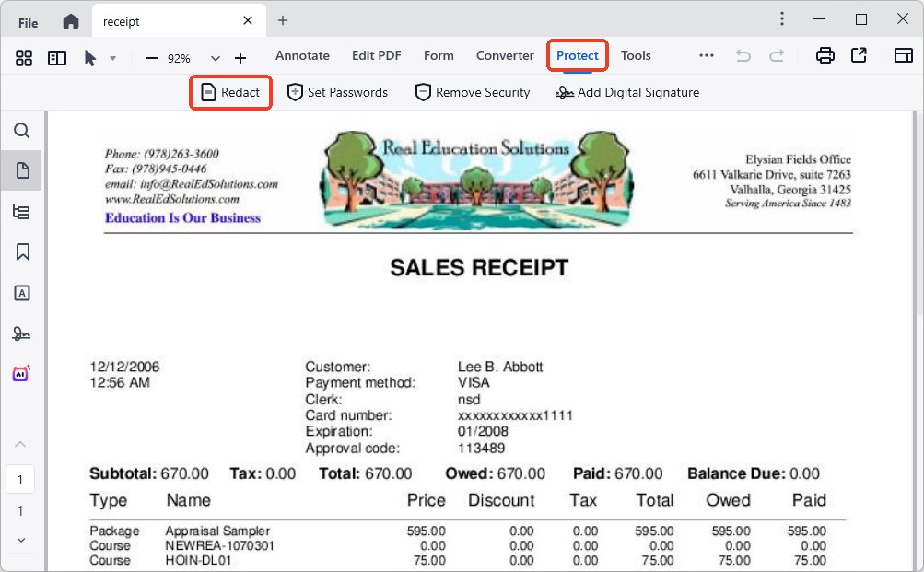924x572 pixels.
Task: Click the share/export document icon
Action: tap(859, 56)
